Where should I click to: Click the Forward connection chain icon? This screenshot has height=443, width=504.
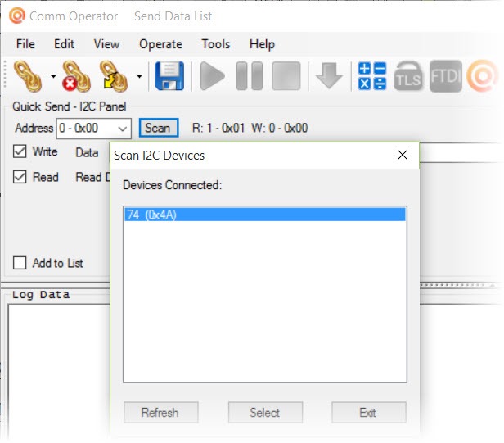click(114, 77)
